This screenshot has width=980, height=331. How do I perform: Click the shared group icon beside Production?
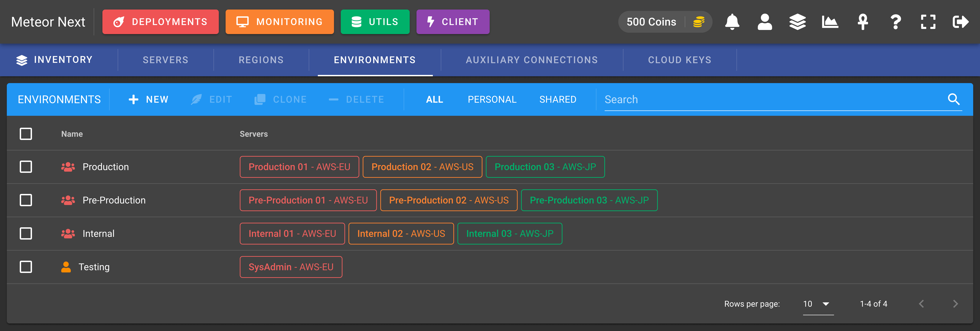68,167
